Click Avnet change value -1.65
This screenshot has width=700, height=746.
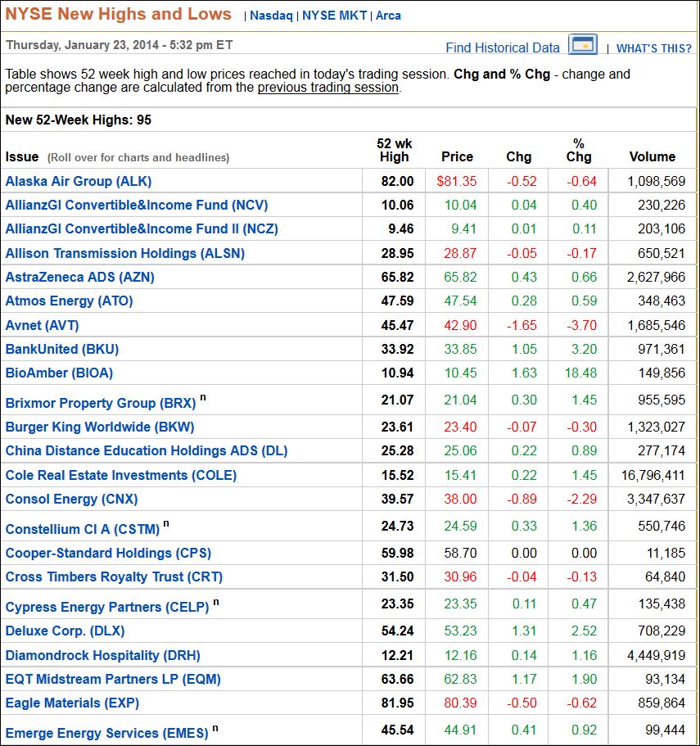[x=522, y=325]
